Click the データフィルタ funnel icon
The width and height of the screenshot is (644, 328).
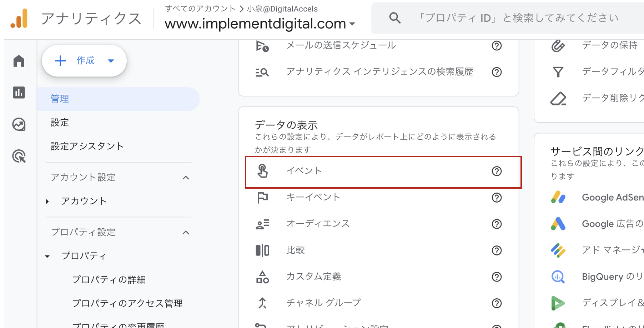558,72
